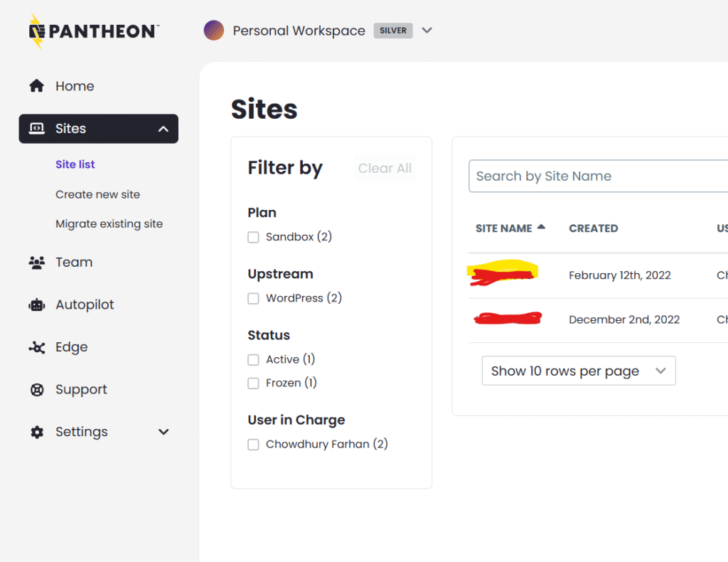Click the Support lifebuoy icon
The image size is (728, 562).
pos(37,389)
